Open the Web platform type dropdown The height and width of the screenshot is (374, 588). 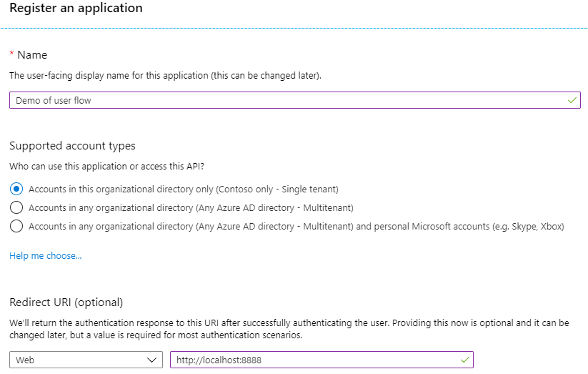(86, 360)
